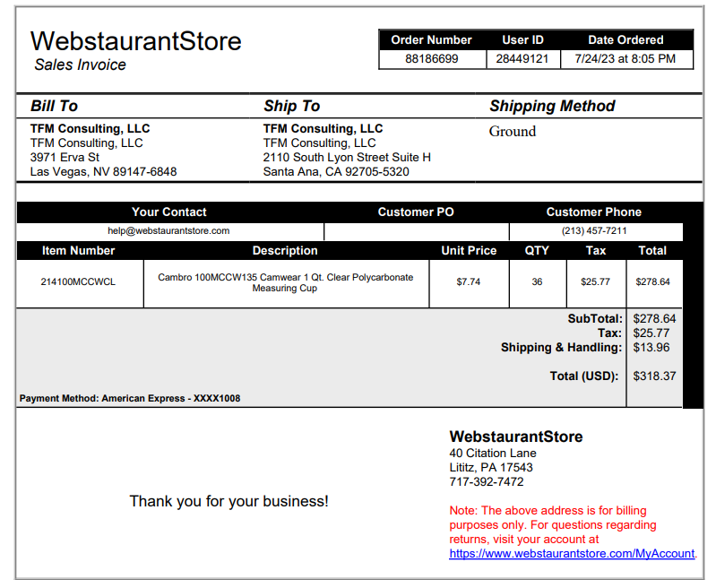Select the bold TFM Consulting, LLC under Ship To
Viewport: 716px width, 588px height.
[323, 129]
